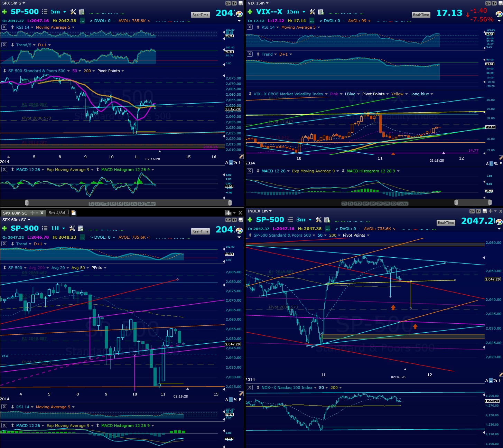Toggle percent '%' scale on SPX 5m chart
Image resolution: width=503 pixels, height=448 pixels.
(235, 163)
